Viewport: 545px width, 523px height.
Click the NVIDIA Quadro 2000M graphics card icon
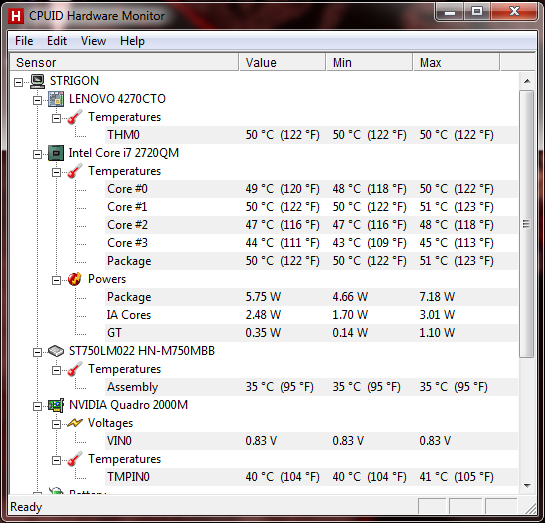click(x=56, y=405)
